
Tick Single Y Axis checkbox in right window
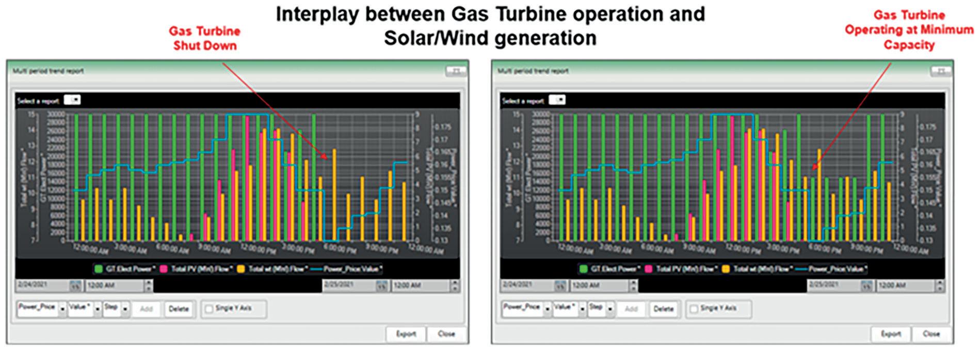click(x=694, y=309)
